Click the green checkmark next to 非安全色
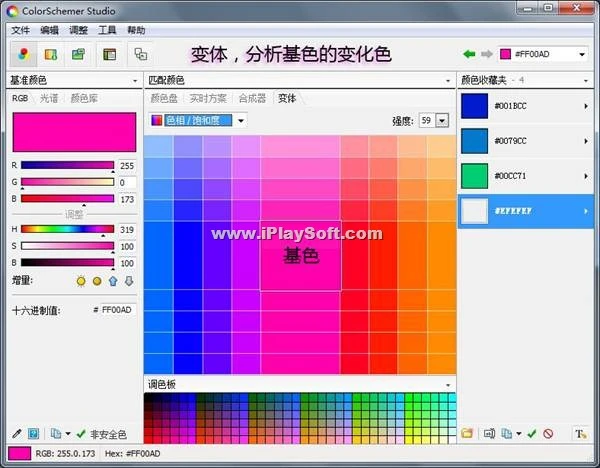 [x=81, y=434]
